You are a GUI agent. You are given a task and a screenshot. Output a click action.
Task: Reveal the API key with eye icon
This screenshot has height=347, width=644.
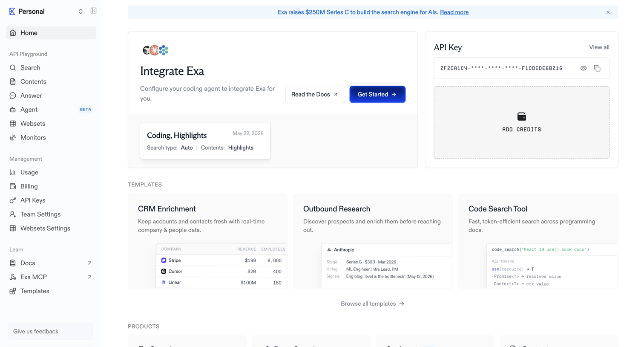pos(584,68)
